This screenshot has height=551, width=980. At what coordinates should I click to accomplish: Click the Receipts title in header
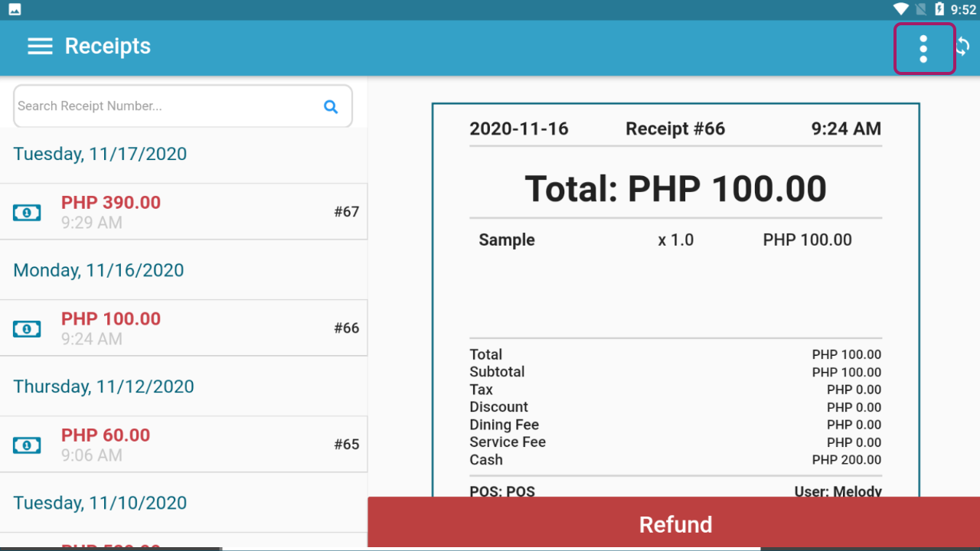[x=107, y=46]
